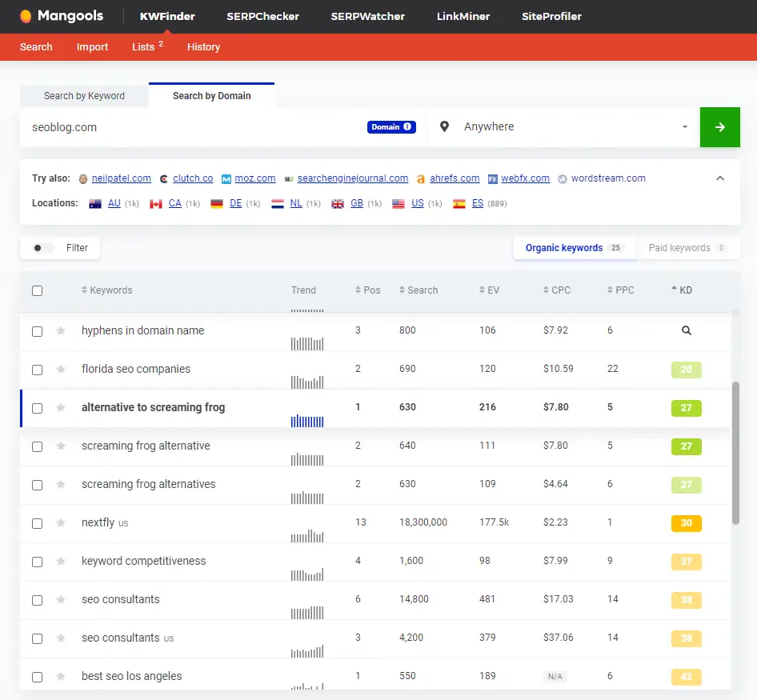Toggle the Filter switch
The image size is (757, 700).
tap(42, 248)
